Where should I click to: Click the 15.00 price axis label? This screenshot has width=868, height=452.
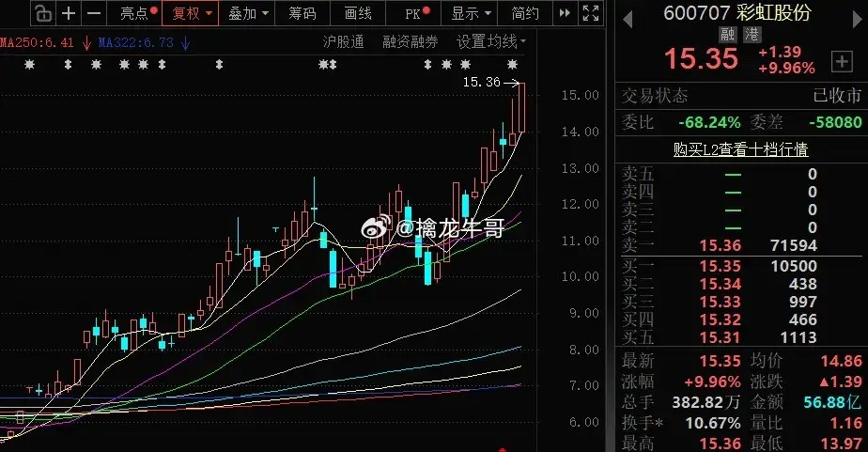pos(581,95)
